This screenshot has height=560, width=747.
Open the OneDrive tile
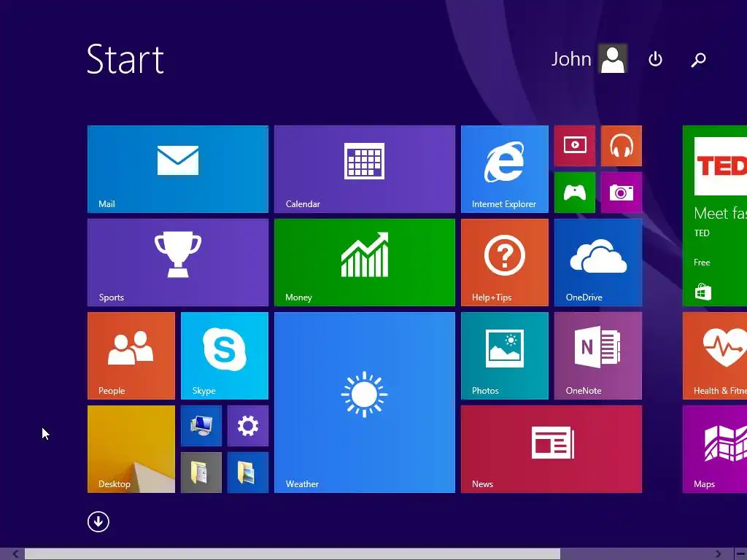pyautogui.click(x=598, y=262)
